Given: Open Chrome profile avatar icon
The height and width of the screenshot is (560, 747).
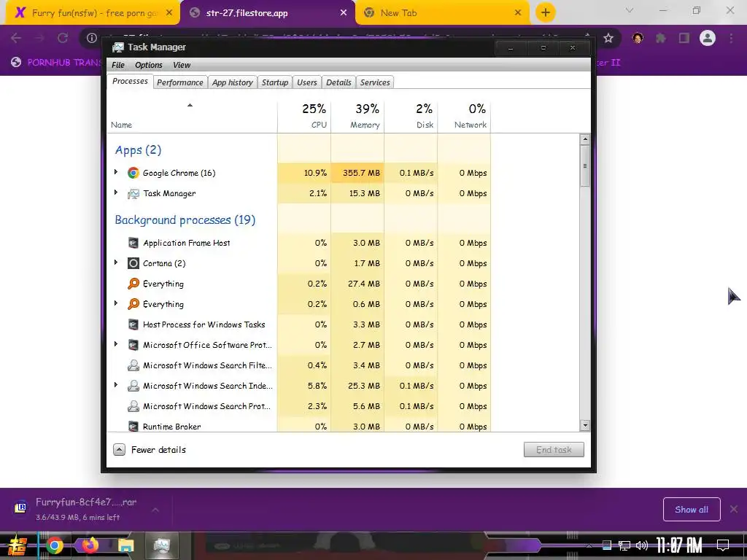Looking at the screenshot, I should click(708, 38).
